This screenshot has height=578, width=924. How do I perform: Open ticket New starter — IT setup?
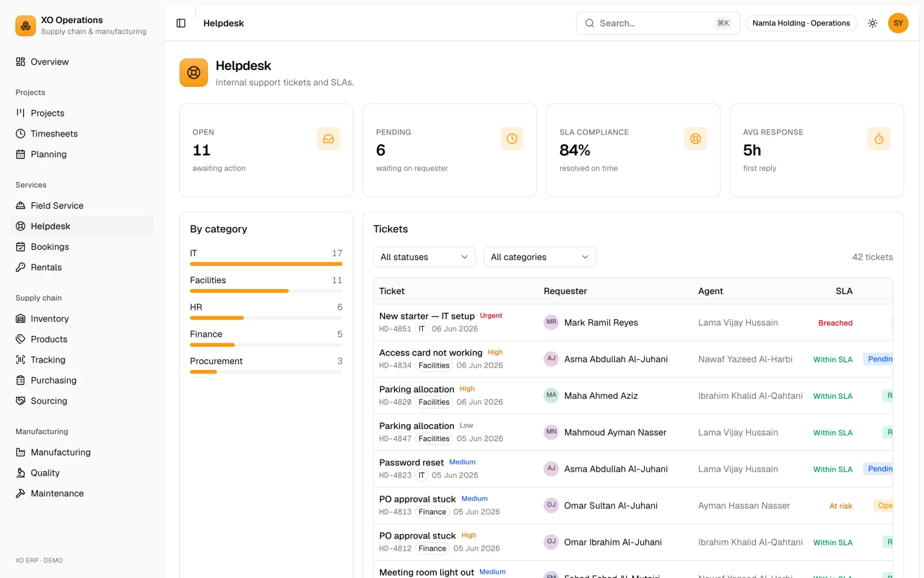[427, 316]
